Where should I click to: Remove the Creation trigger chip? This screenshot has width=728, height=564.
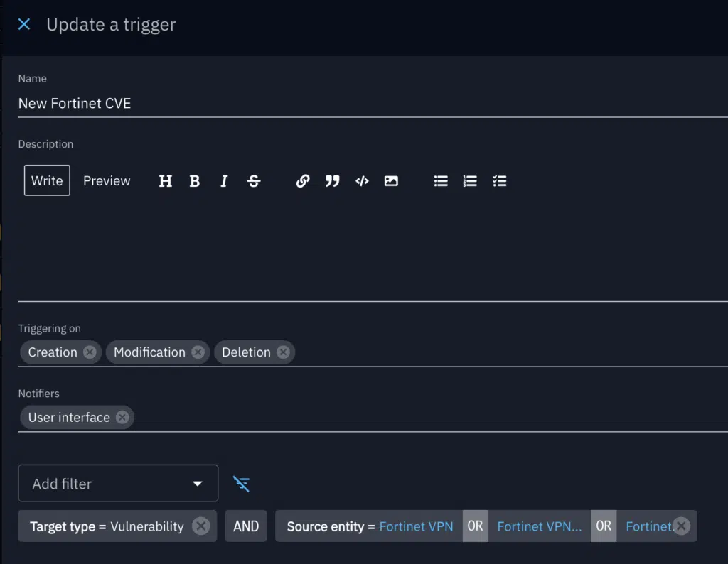coord(90,352)
